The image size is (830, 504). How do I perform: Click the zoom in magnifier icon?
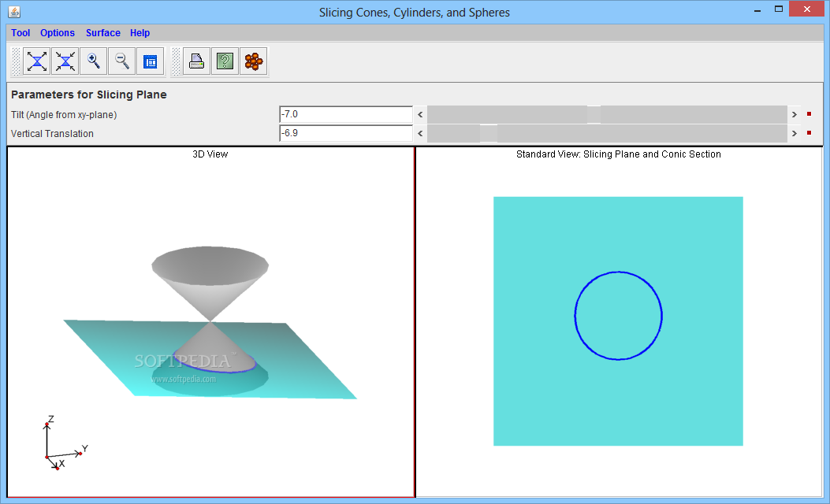click(94, 61)
